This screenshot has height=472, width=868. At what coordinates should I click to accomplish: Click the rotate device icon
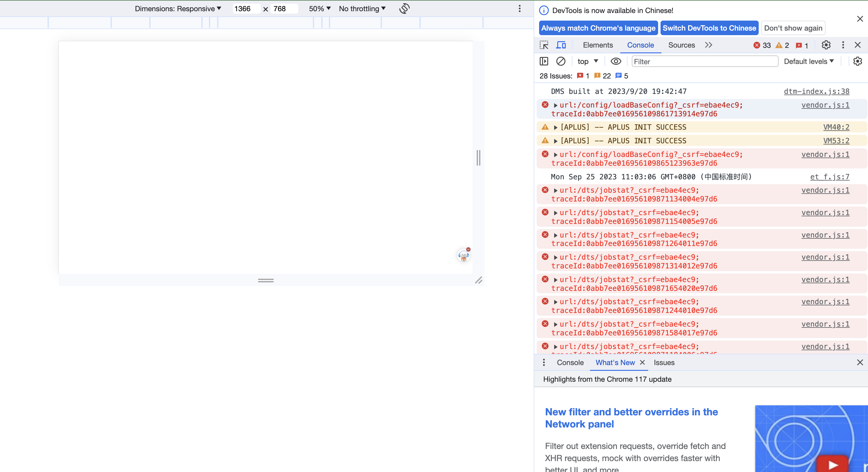tap(404, 8)
